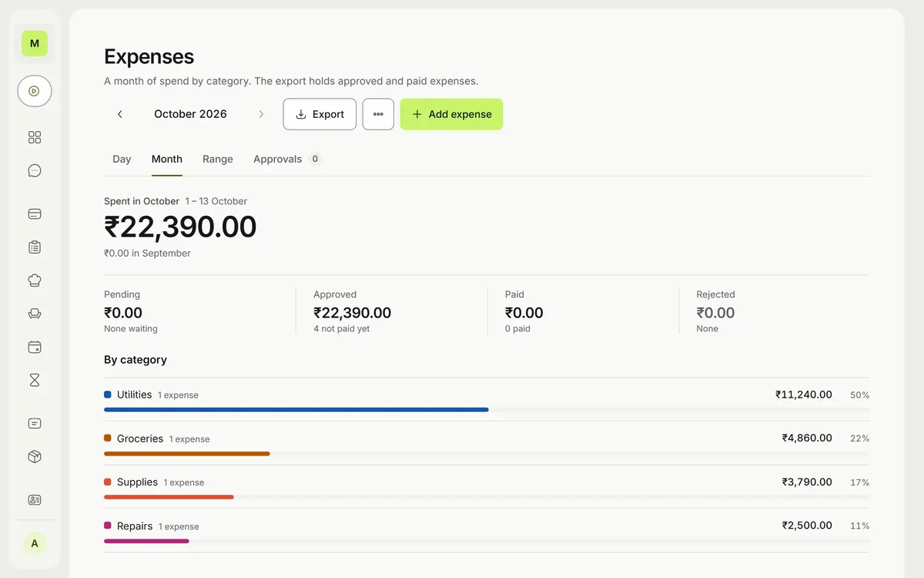The image size is (924, 578).
Task: Switch to the Day tab
Action: tap(122, 159)
